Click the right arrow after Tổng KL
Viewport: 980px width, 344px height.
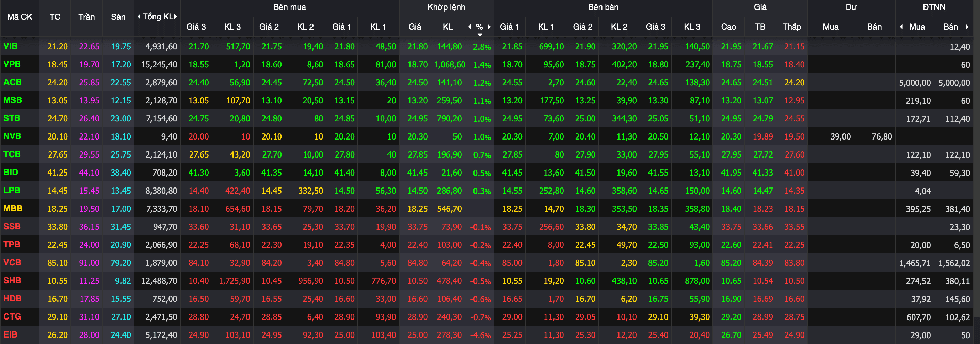tap(175, 16)
